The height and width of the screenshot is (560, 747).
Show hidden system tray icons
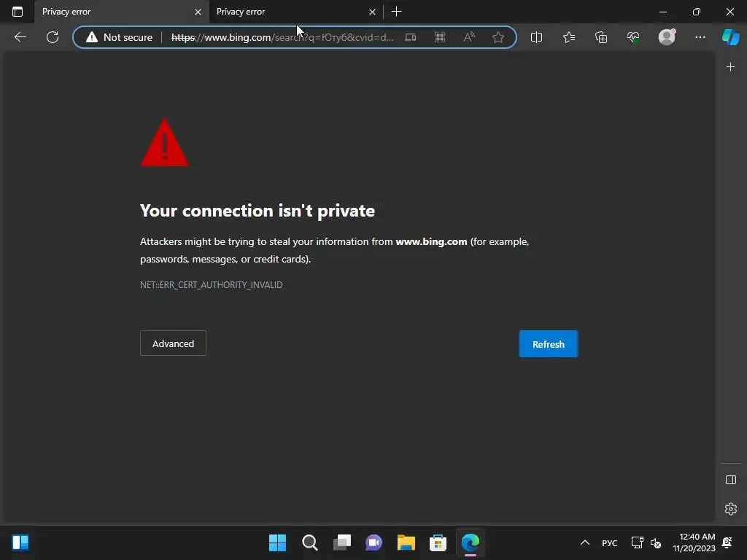[584, 542]
